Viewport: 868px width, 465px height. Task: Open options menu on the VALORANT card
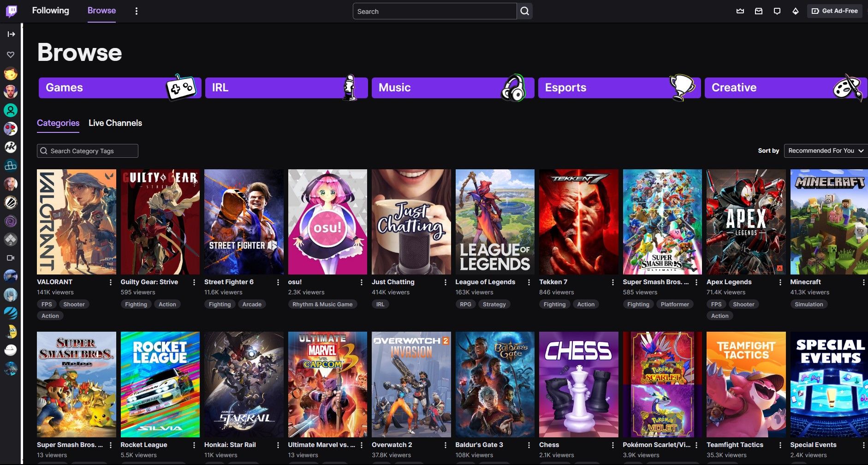click(x=110, y=282)
